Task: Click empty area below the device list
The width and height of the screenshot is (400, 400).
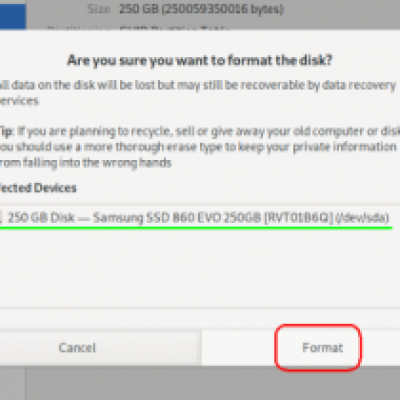Action: coord(200,268)
